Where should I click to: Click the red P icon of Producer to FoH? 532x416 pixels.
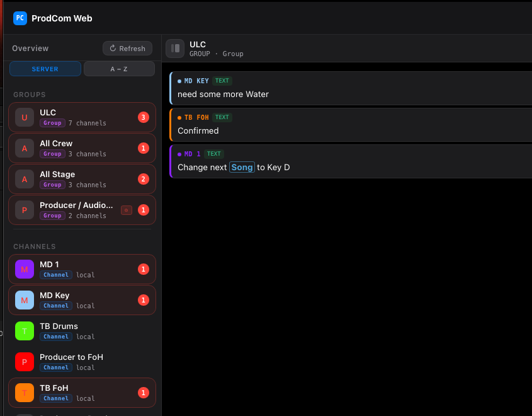click(x=25, y=362)
